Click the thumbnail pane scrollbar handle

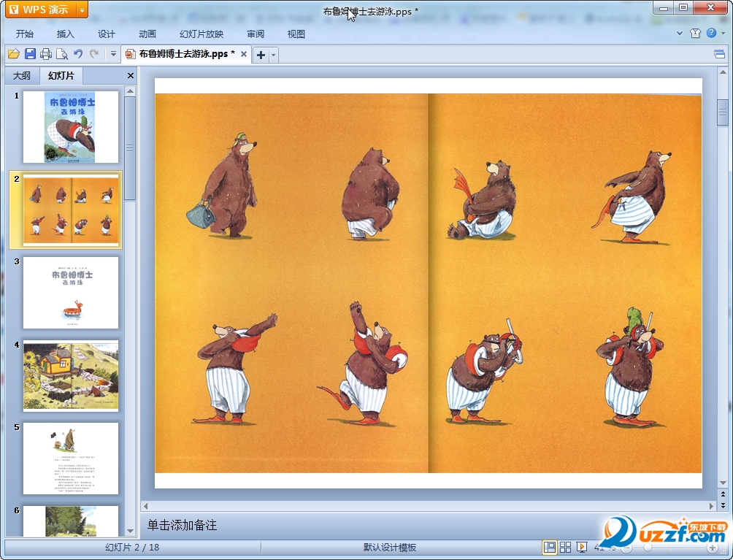131,148
